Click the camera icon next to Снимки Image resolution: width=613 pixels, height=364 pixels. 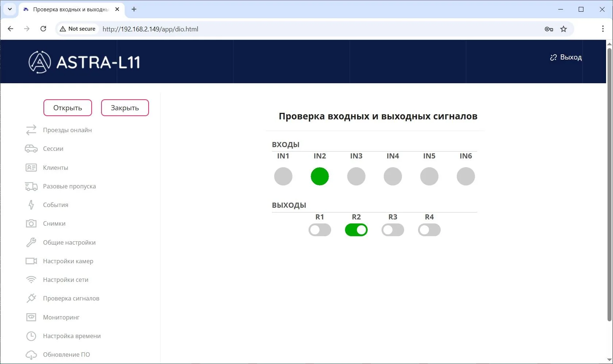point(31,223)
